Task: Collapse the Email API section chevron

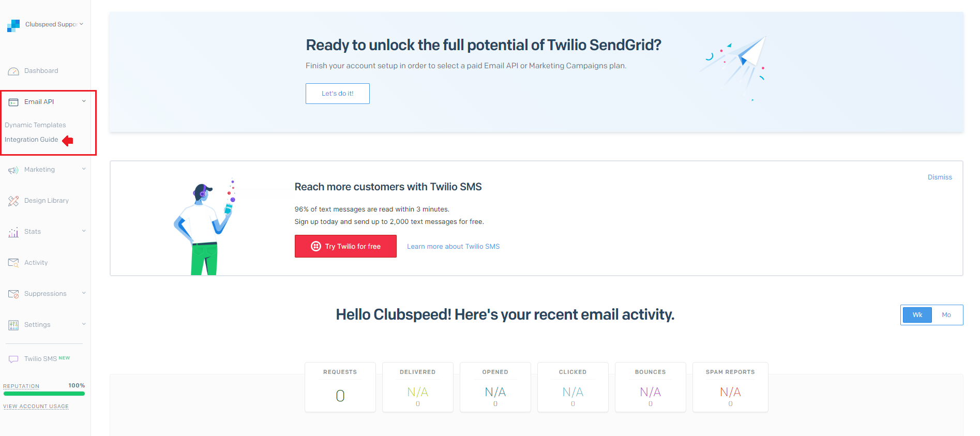Action: click(x=84, y=101)
